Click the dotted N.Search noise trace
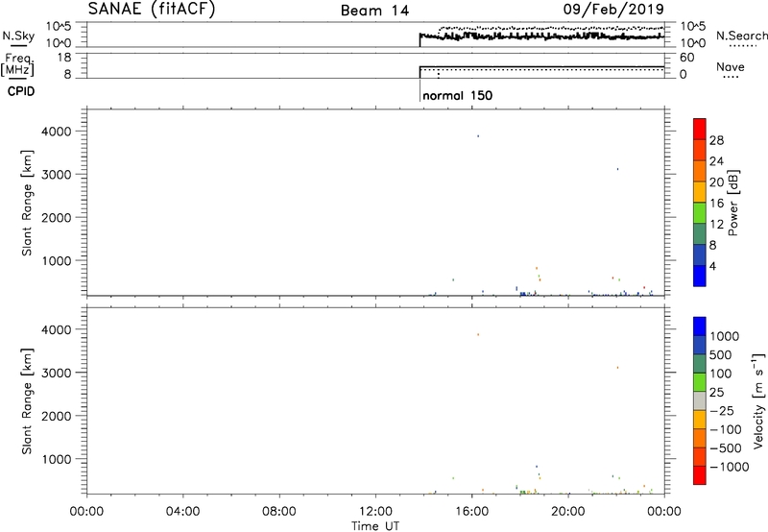This screenshot has width=768, height=532. pos(552,28)
